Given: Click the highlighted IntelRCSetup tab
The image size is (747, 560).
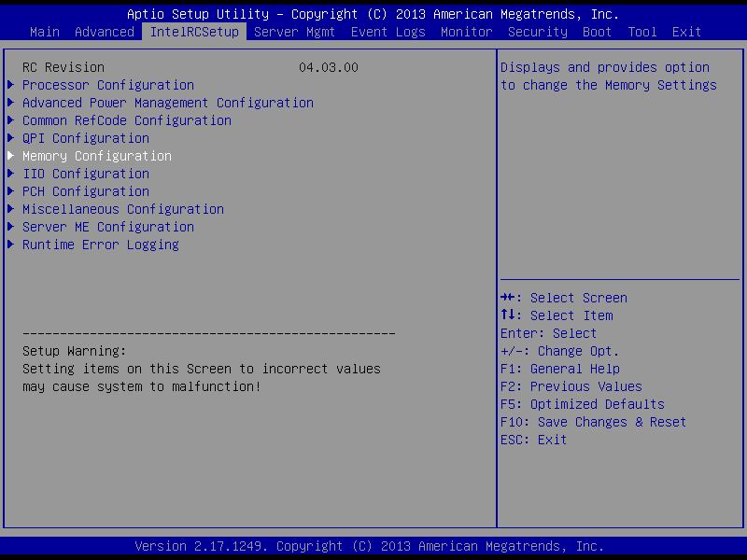Looking at the screenshot, I should [x=194, y=32].
